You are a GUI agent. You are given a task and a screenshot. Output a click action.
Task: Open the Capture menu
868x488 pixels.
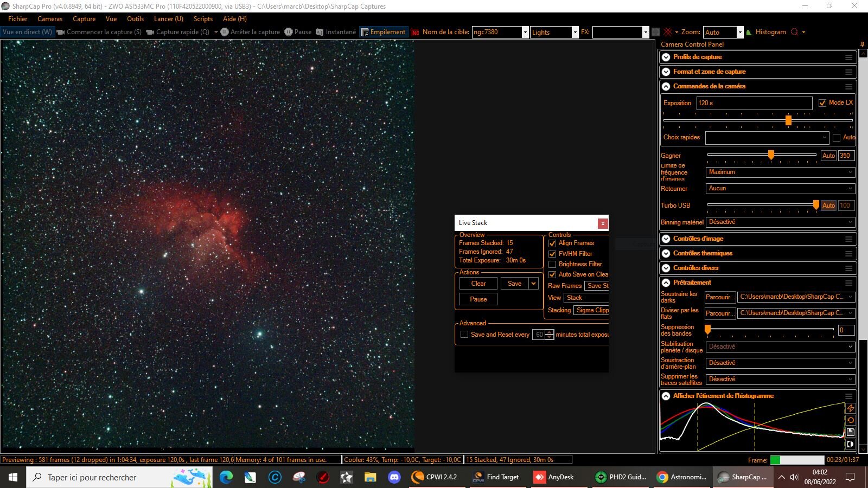coord(84,19)
